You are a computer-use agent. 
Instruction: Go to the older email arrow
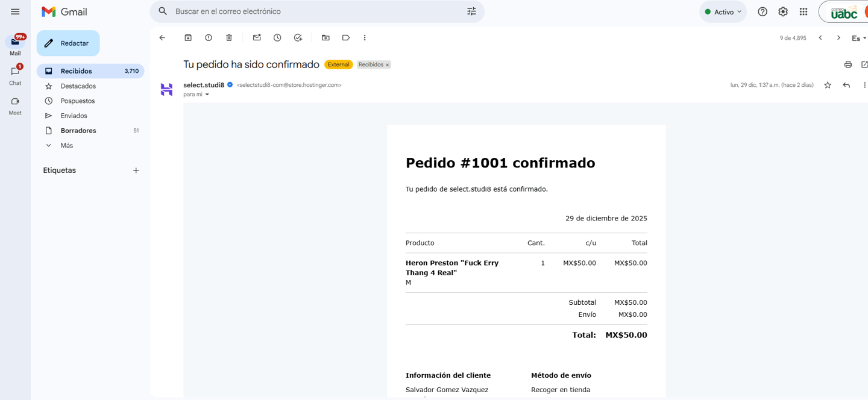838,38
